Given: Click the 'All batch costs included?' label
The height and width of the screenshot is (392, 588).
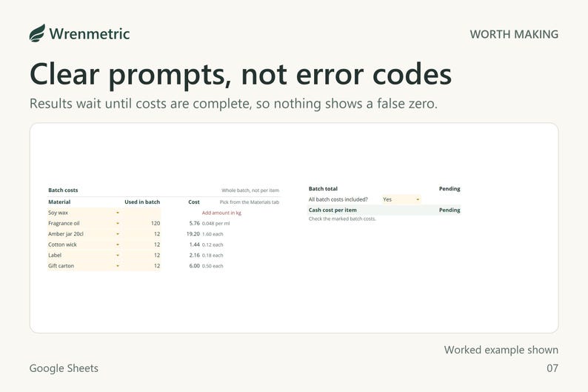Looking at the screenshot, I should [x=338, y=199].
